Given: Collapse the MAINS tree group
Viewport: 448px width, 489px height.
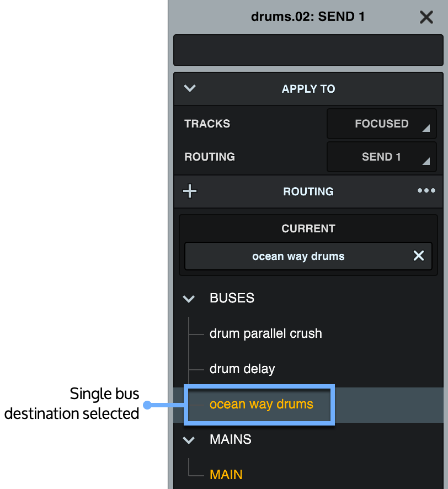Looking at the screenshot, I should pyautogui.click(x=189, y=440).
